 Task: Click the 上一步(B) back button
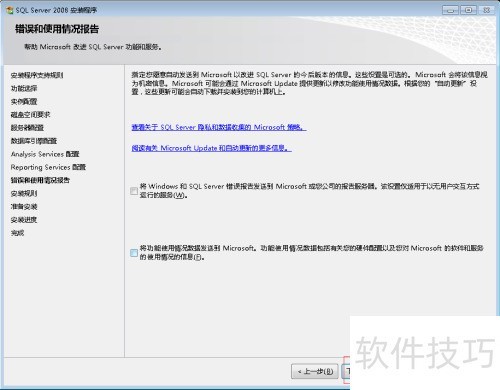315,371
